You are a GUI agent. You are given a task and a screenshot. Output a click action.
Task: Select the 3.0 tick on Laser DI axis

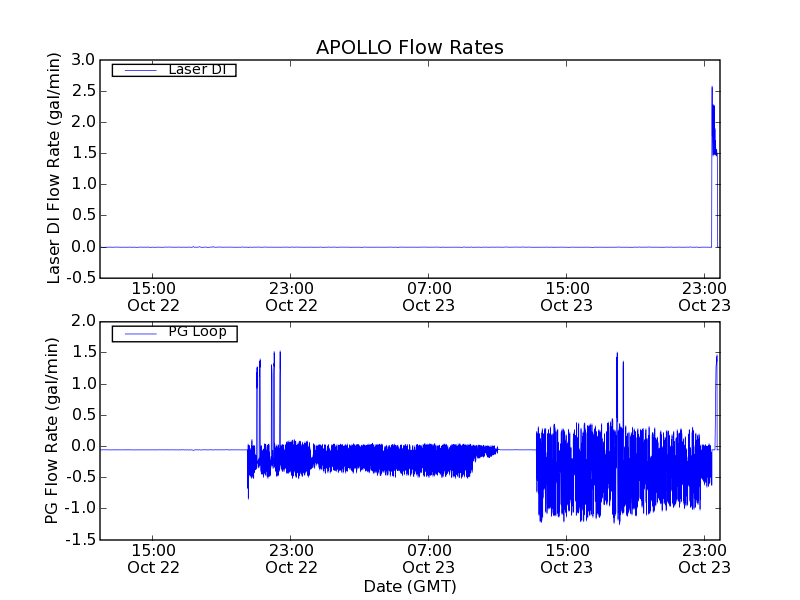tap(83, 60)
